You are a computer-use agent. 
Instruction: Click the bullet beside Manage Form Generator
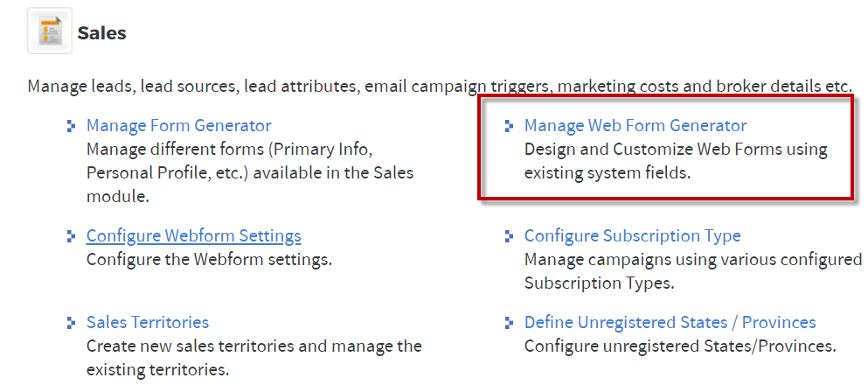click(x=71, y=126)
